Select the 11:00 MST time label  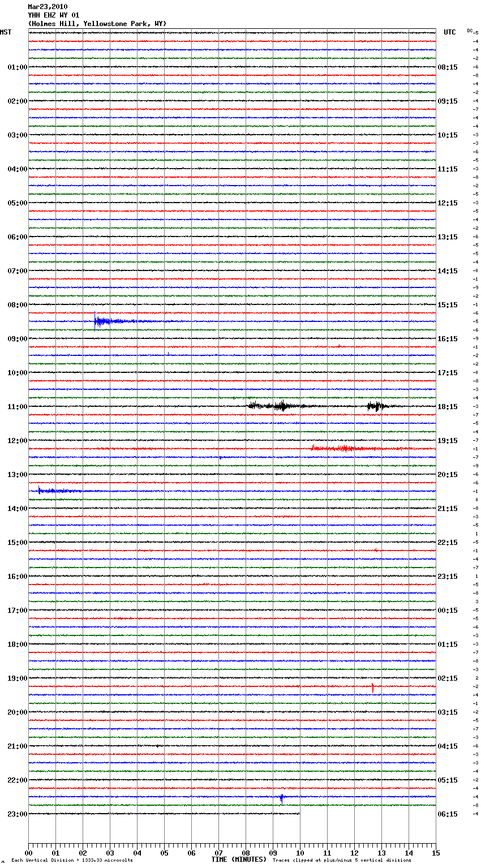18,407
